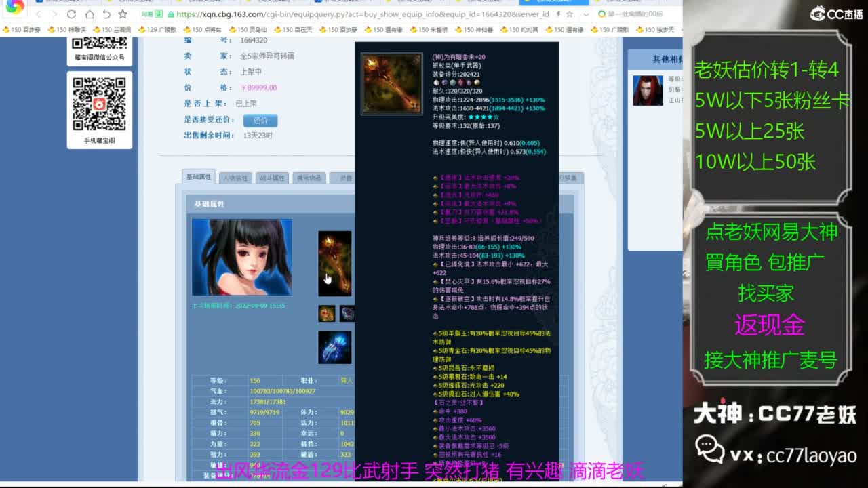The width and height of the screenshot is (868, 488).
Task: Click the status text 上架中
Action: (251, 72)
